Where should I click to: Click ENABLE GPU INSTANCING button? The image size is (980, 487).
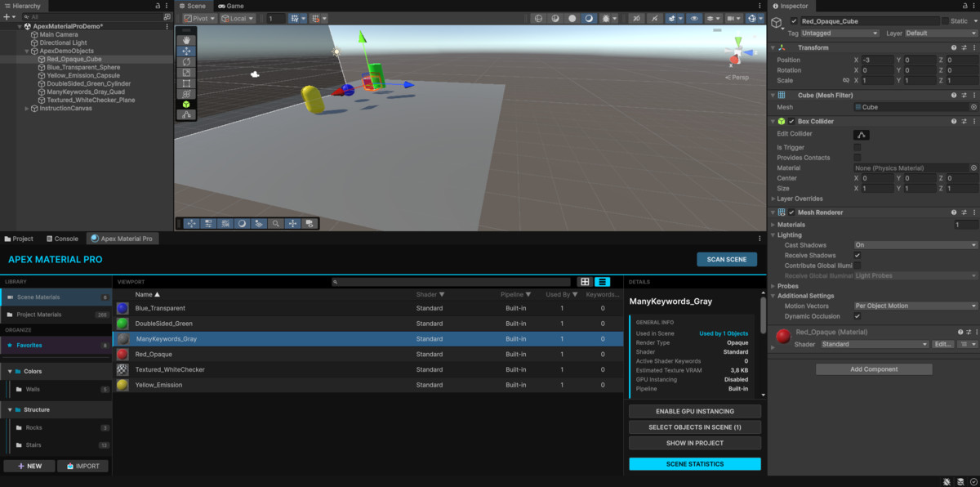coord(695,411)
